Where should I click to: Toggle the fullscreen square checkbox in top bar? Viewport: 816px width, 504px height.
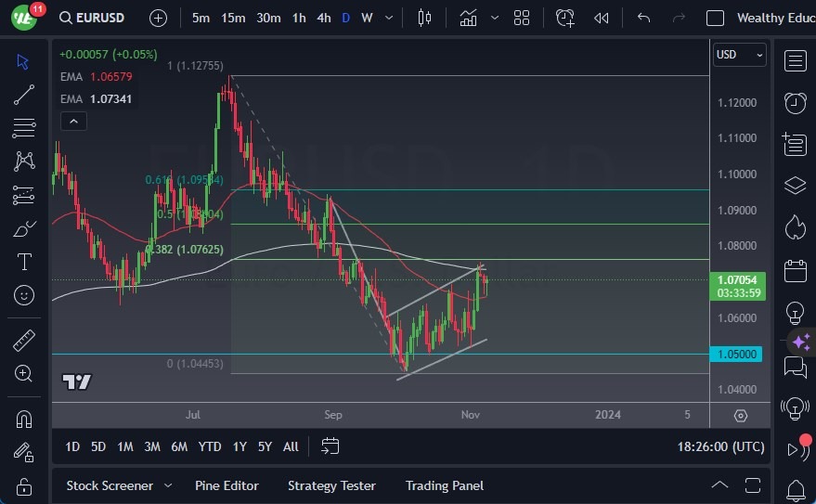coord(715,18)
